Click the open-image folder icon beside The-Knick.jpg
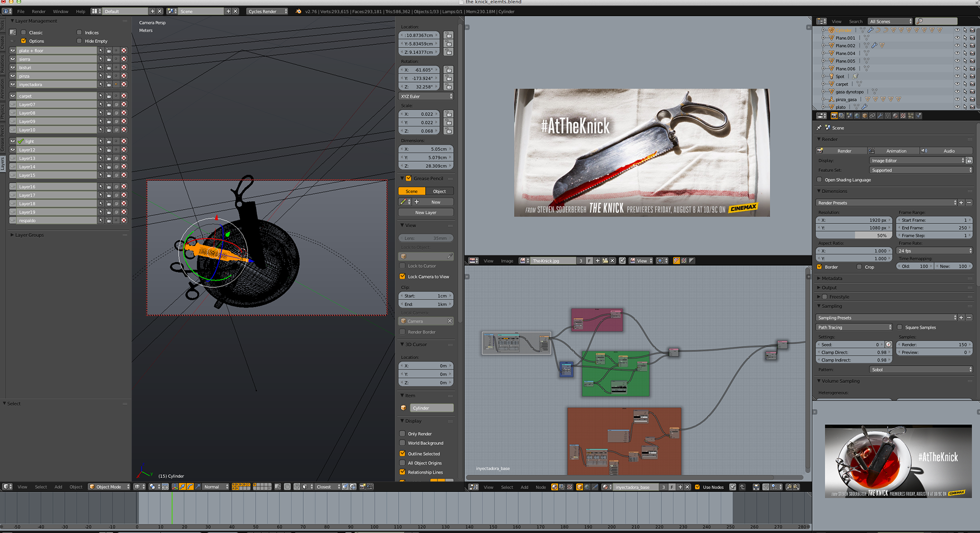 click(x=605, y=261)
